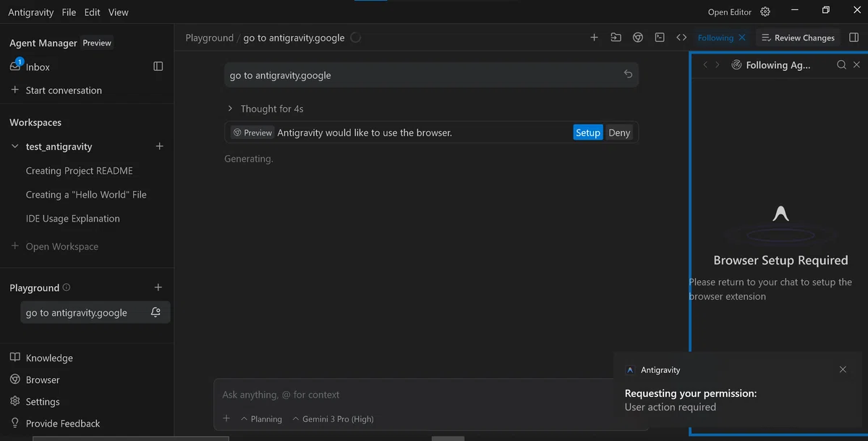Open the browser icon in top toolbar
The height and width of the screenshot is (441, 868).
(638, 38)
